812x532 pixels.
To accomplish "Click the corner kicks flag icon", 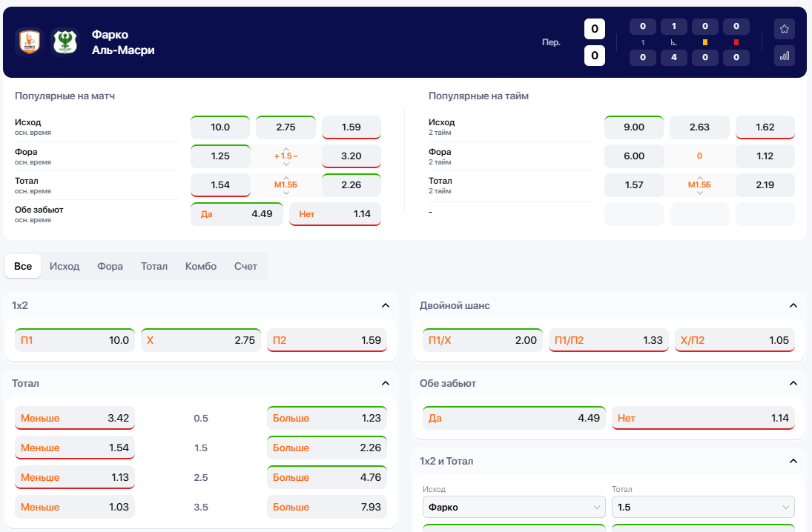I will pyautogui.click(x=673, y=42).
